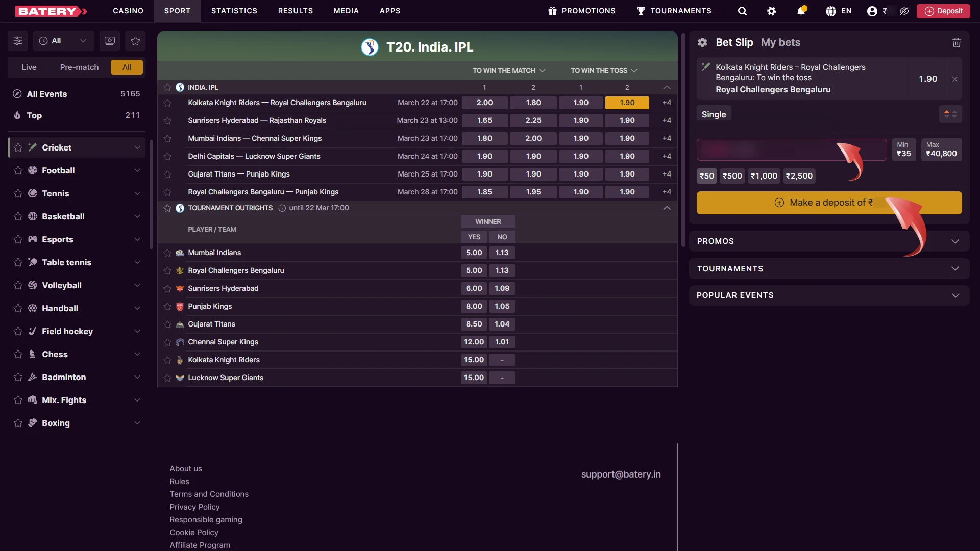Open the notifications bell
The image size is (980, 551).
click(x=801, y=11)
